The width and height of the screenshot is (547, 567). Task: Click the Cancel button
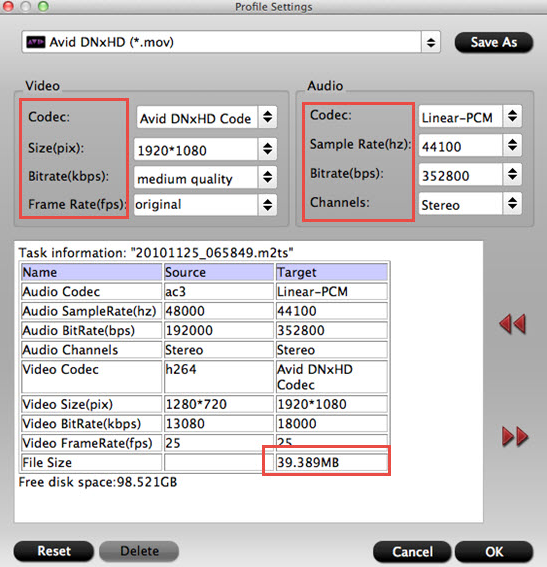click(x=412, y=551)
